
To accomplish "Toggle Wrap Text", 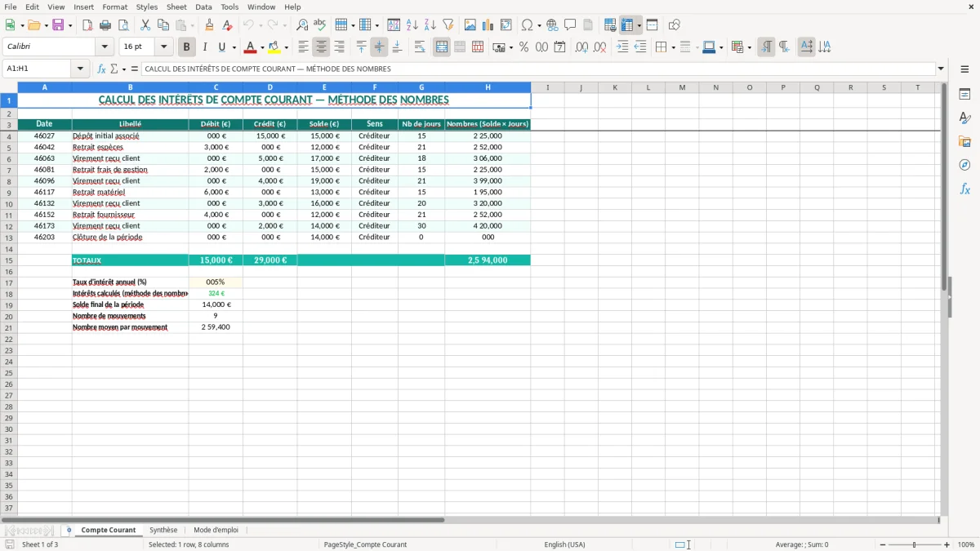I will pos(420,47).
